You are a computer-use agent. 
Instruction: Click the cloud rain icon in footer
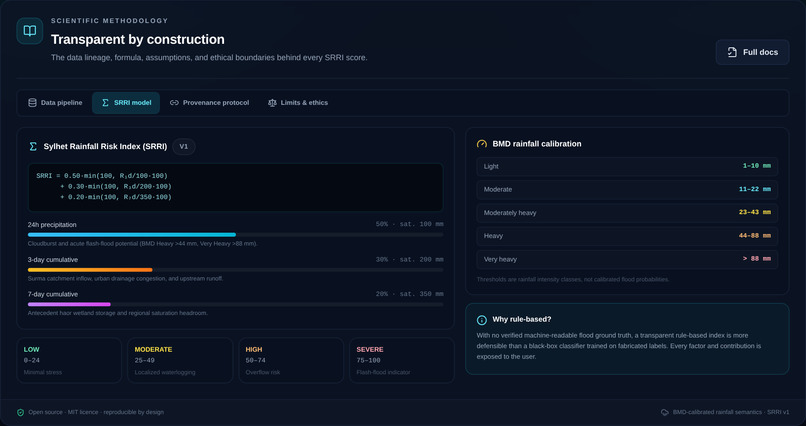click(665, 412)
